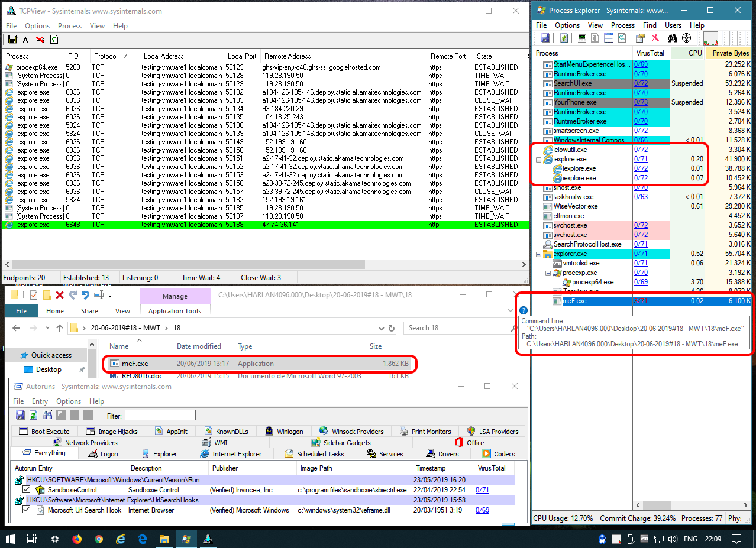This screenshot has height=548, width=756.
Task: Open the recent locations dropdown in File Explorer
Action: 46,328
